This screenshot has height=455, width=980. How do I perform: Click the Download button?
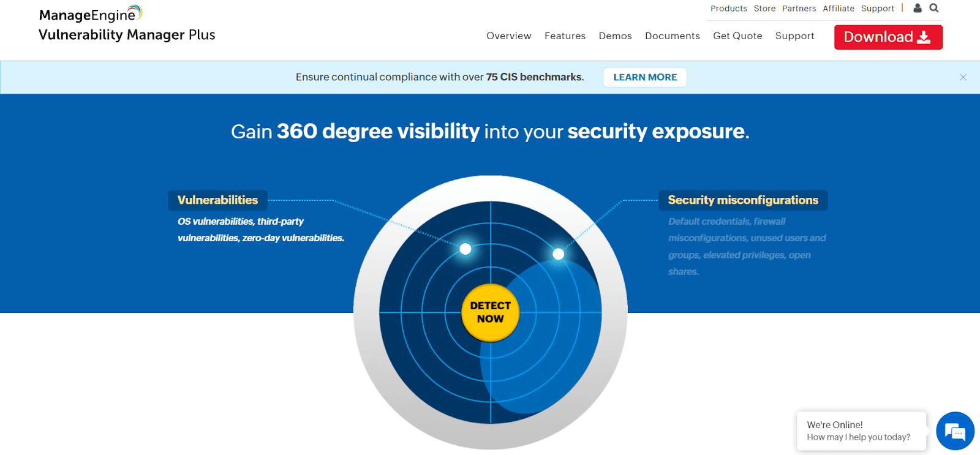[x=888, y=37]
